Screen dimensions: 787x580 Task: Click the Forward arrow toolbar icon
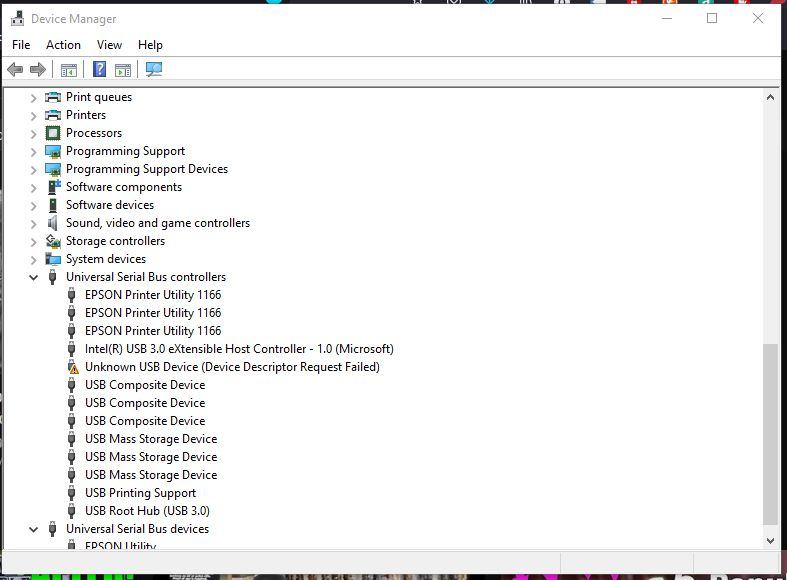pos(38,69)
